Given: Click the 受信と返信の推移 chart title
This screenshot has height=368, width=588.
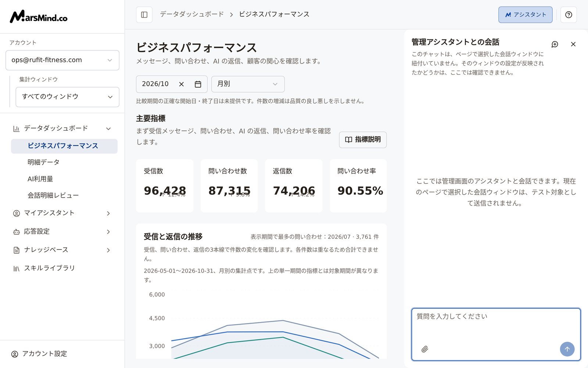Looking at the screenshot, I should [x=173, y=237].
